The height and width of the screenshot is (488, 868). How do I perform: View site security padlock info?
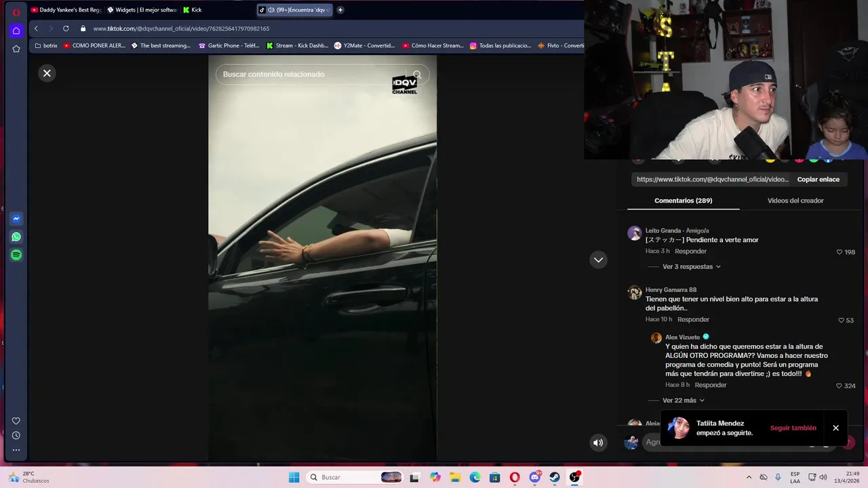coord(83,28)
